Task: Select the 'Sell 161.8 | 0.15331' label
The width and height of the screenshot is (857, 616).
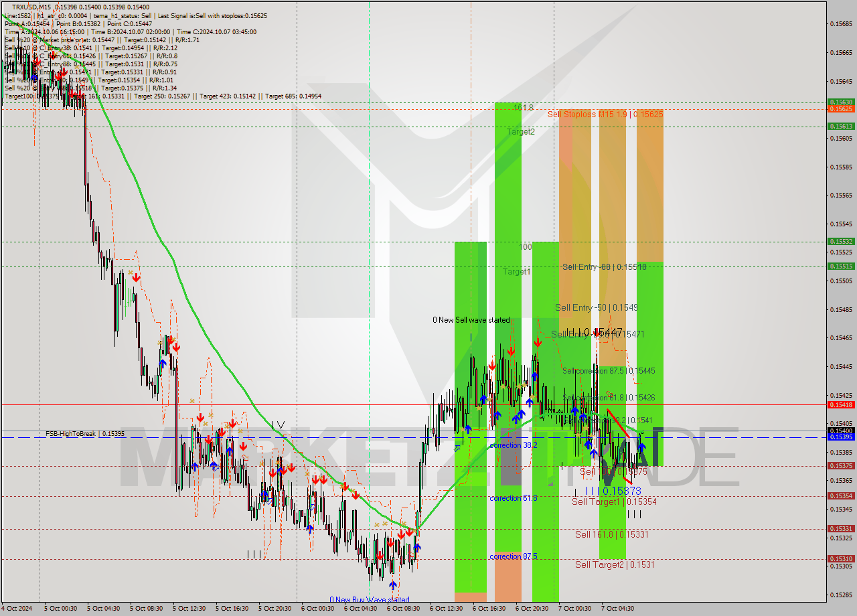Action: 612,534
